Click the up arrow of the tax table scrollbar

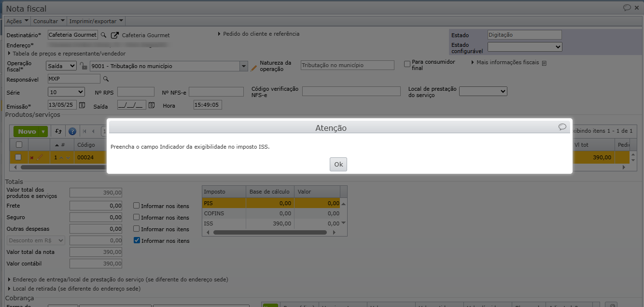[343, 204]
